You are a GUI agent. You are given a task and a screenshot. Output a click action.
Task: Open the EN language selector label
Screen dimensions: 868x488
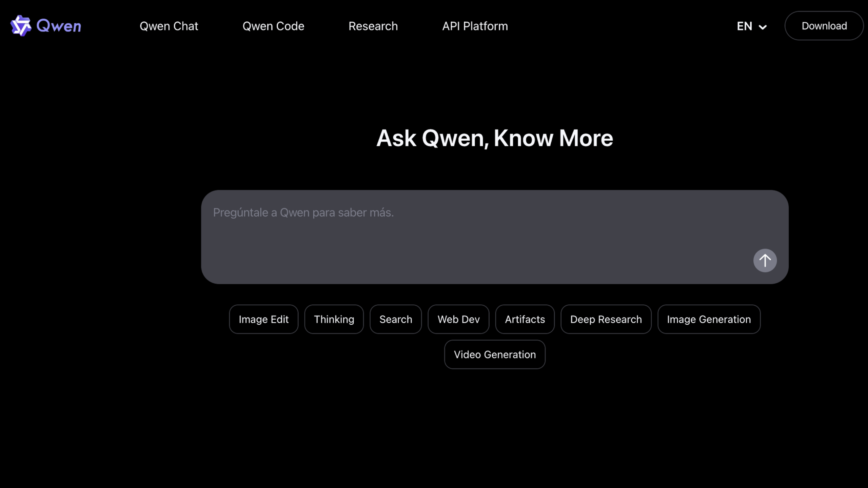tap(745, 26)
